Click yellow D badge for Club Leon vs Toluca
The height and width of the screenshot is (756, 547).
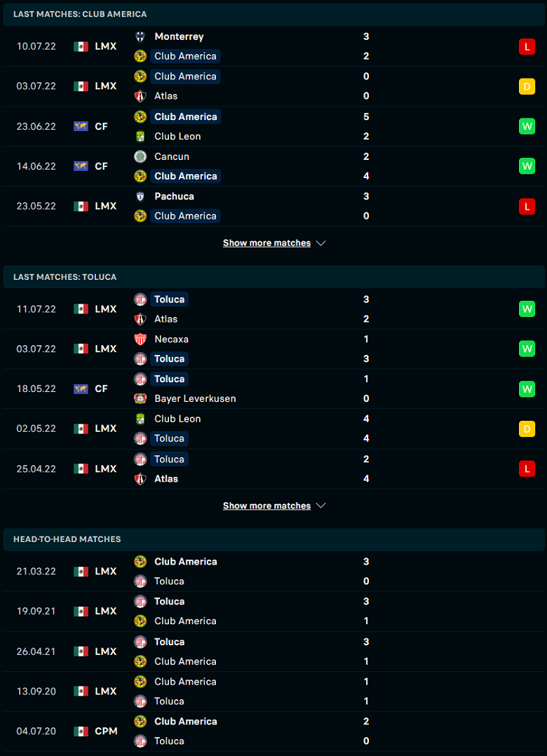(527, 428)
